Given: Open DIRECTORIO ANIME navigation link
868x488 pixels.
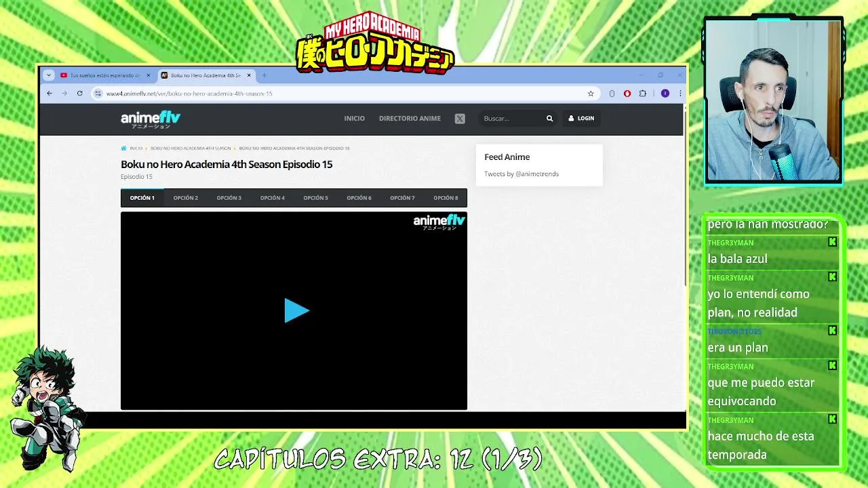Looking at the screenshot, I should pos(410,119).
